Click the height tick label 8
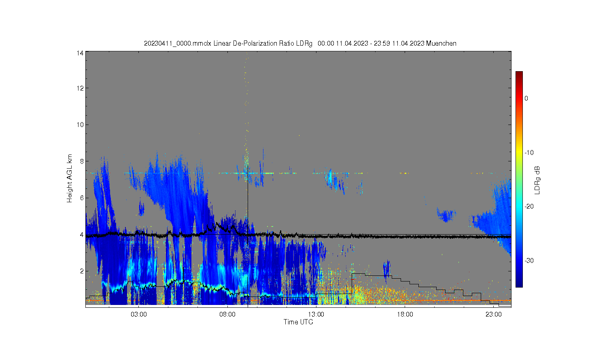The width and height of the screenshot is (607, 364). [82, 161]
